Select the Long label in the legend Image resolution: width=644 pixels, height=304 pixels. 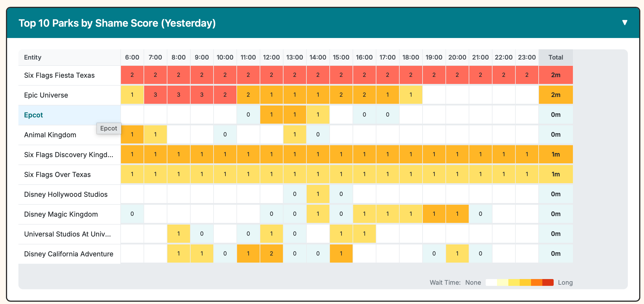tap(565, 282)
